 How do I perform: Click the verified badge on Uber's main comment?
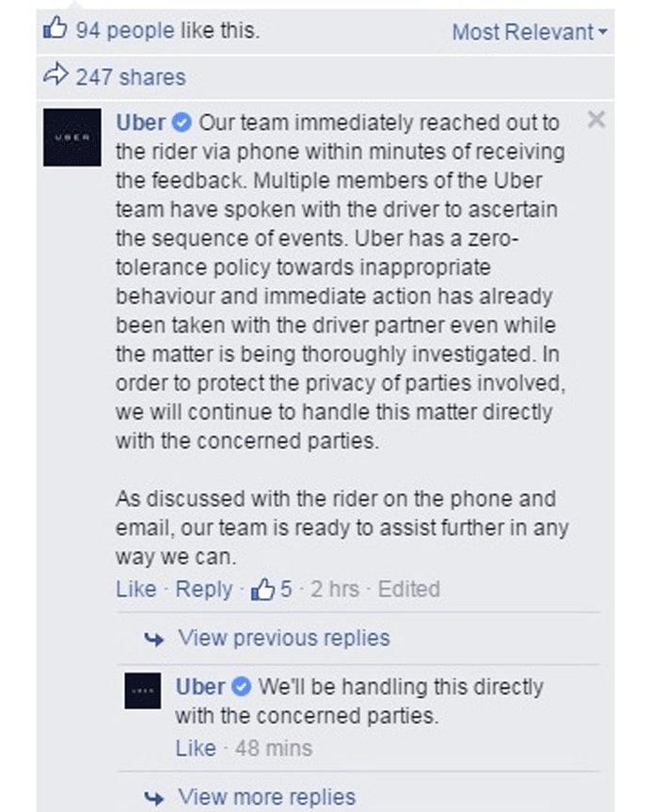pos(183,123)
